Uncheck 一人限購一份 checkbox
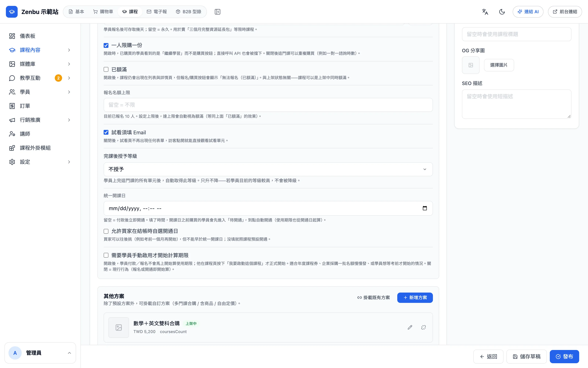The width and height of the screenshot is (588, 368). point(106,45)
